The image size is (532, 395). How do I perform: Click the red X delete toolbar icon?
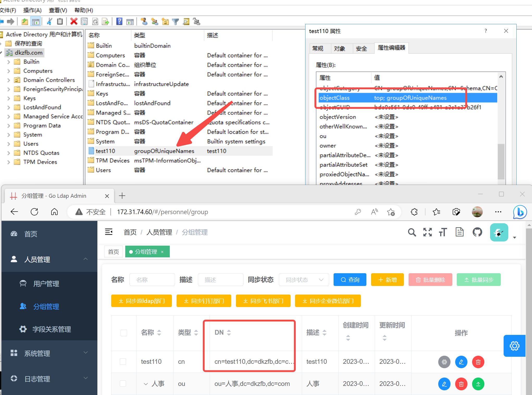[x=74, y=21]
